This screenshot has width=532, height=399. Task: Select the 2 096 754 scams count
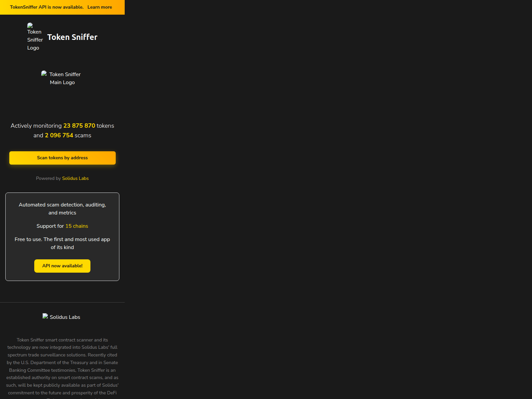click(x=59, y=135)
